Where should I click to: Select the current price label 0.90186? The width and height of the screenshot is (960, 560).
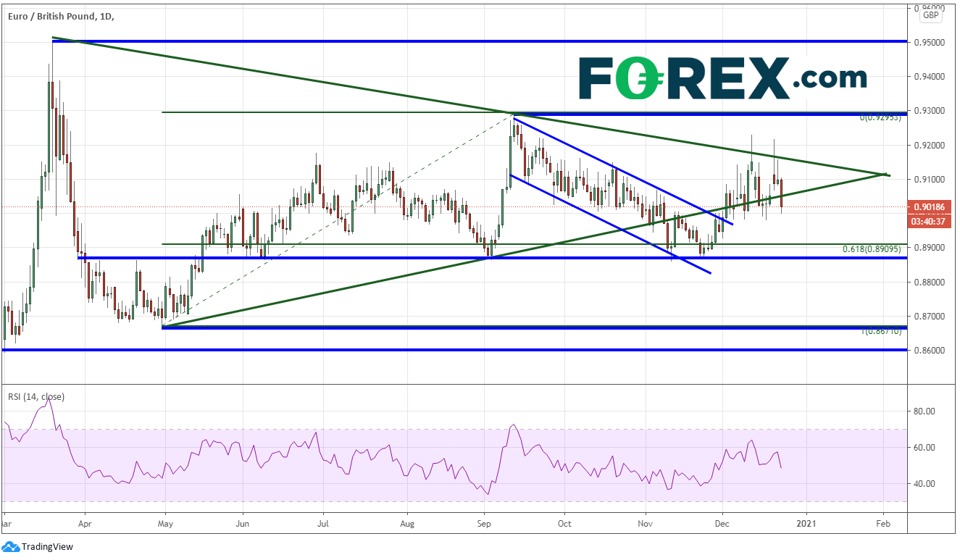[x=930, y=207]
